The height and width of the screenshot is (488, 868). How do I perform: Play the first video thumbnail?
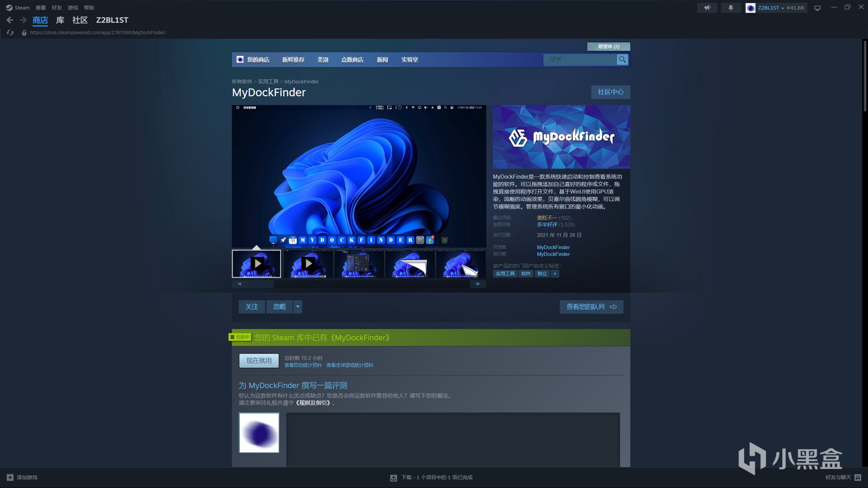coord(256,263)
